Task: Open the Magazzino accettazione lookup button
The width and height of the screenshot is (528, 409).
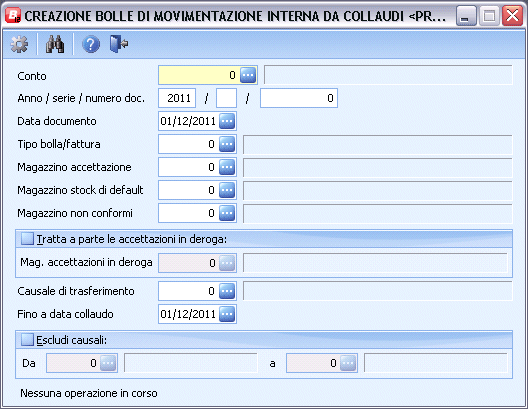Action: 227,167
